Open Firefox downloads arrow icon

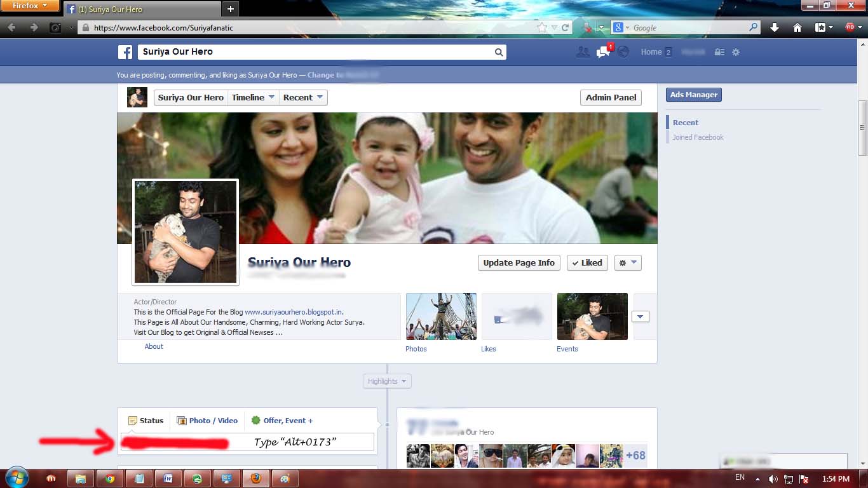[x=774, y=27]
